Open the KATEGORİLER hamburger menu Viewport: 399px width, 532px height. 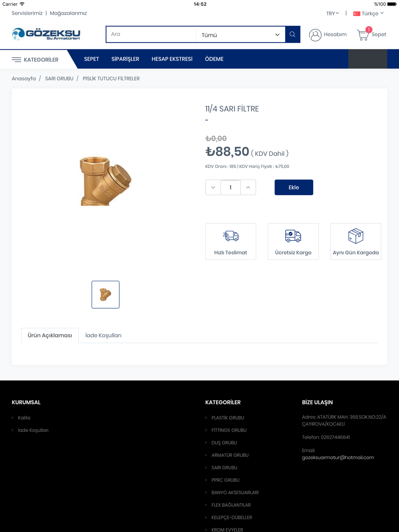[x=16, y=59]
